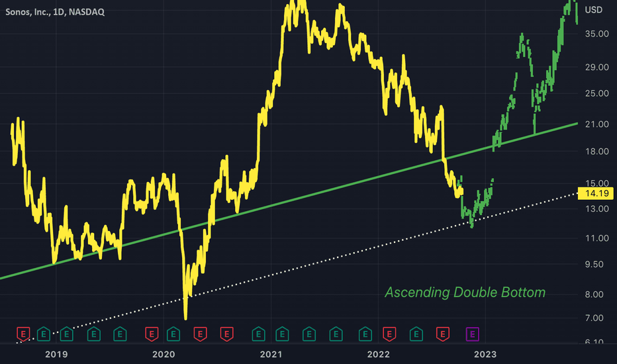Click the 'Sonos, Inc., 1D, NASDAQ' title
This screenshot has width=617, height=364.
55,12
